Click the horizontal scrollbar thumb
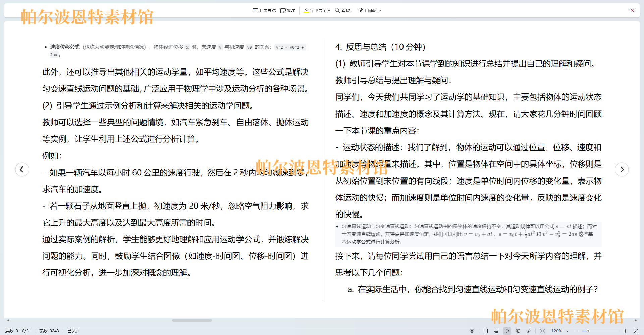 tap(192, 320)
